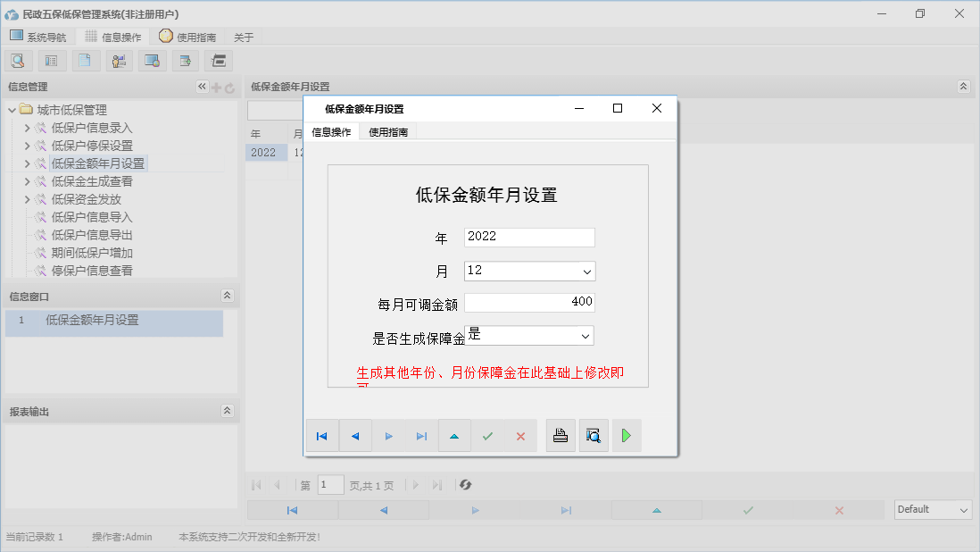Jump to first record using the dialog navigator
The width and height of the screenshot is (980, 552).
coord(322,436)
